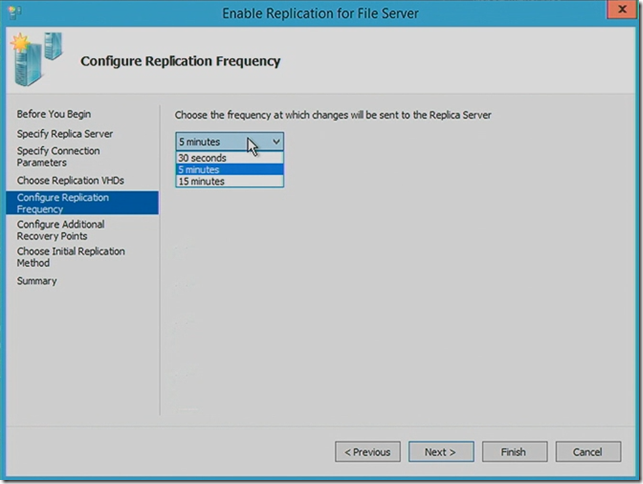Open Choose Initial Replication Method step
The height and width of the screenshot is (484, 643).
(71, 257)
